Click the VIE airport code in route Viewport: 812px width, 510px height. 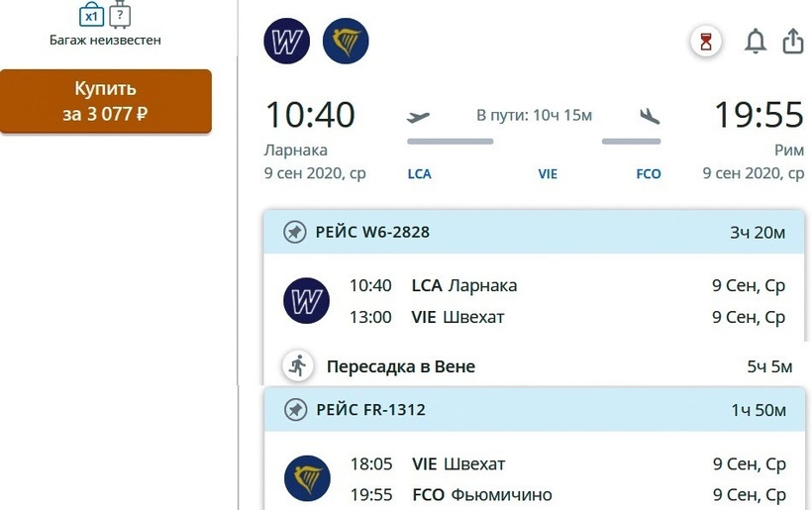pyautogui.click(x=548, y=174)
